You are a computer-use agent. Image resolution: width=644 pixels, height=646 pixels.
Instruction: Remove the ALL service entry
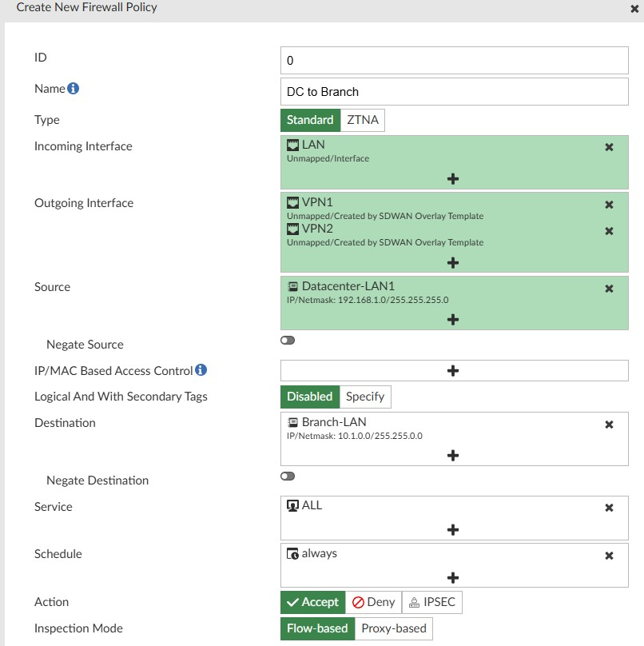tap(609, 507)
